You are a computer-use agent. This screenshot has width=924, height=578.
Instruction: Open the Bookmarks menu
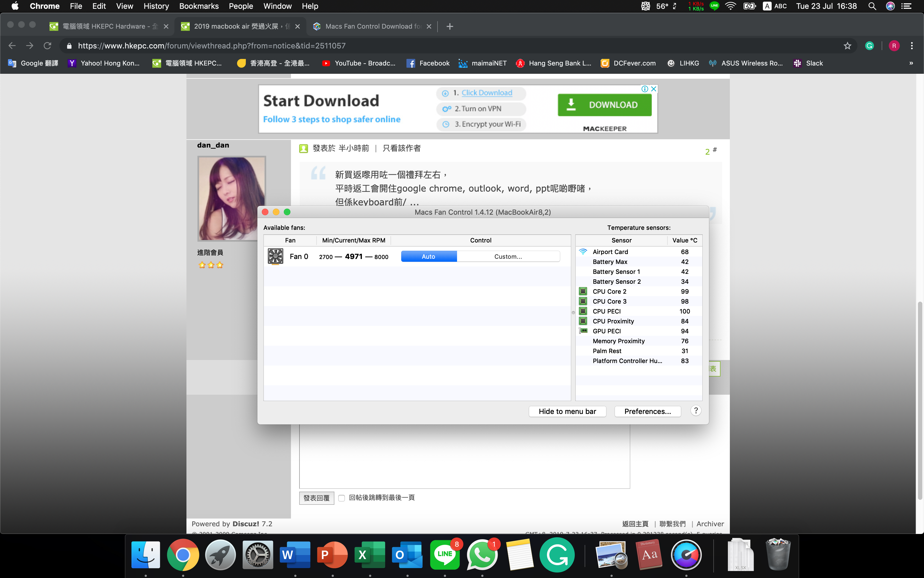[199, 6]
